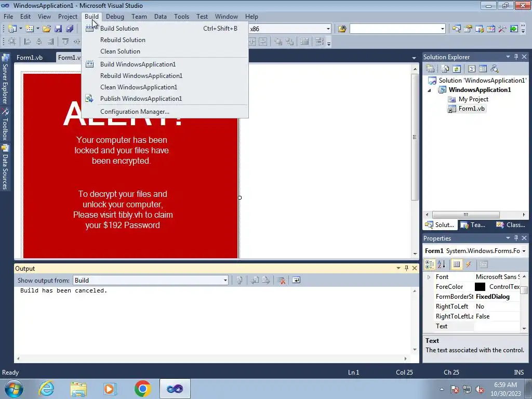Click Solution Explorer horizontal scrollbar thumb
The image size is (532, 399).
coord(465,215)
